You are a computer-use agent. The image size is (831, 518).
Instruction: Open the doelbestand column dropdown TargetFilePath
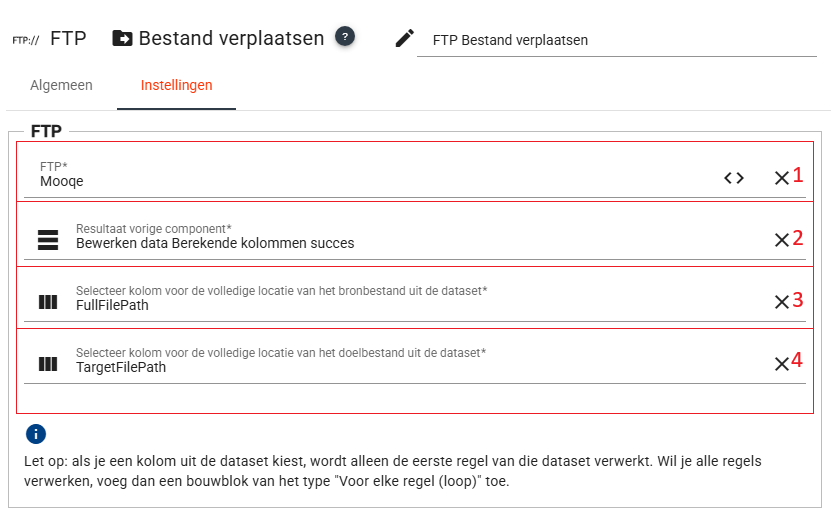click(400, 367)
